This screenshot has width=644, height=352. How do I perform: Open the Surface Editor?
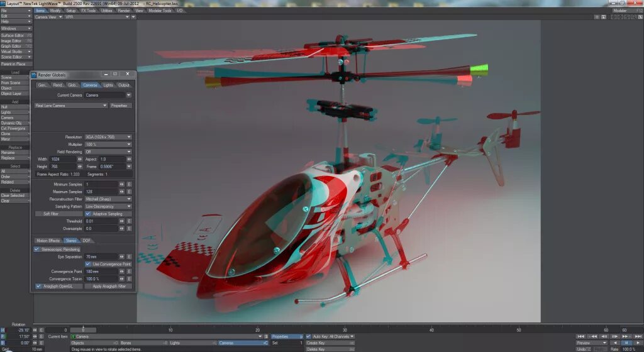16,35
